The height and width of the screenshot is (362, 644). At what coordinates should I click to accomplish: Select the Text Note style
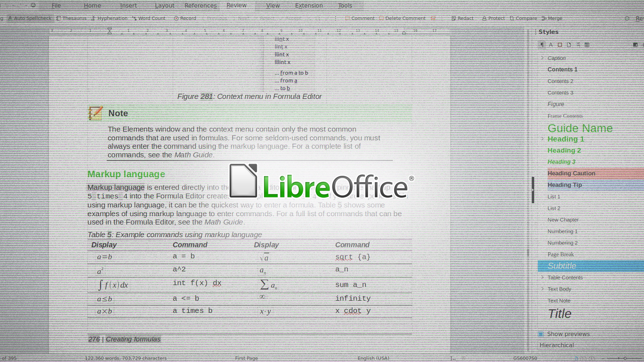(559, 300)
